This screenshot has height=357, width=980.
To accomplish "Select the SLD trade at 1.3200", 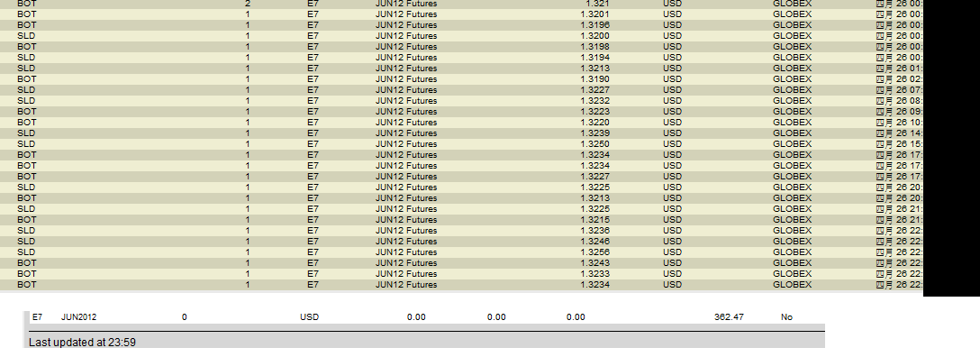I will [x=461, y=36].
